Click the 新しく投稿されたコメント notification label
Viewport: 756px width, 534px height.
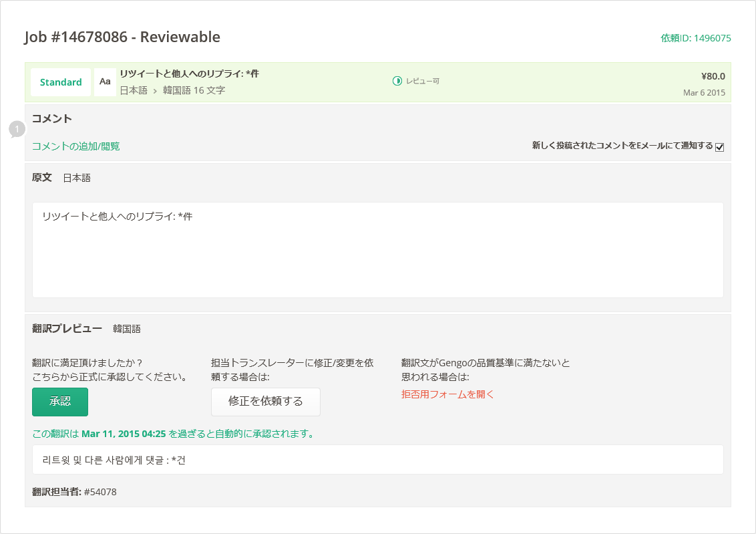(x=622, y=146)
